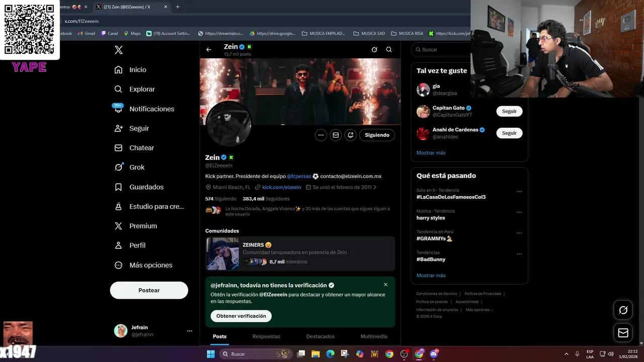This screenshot has height=362, width=644.
Task: Open profile more options (three dots)
Action: (x=321, y=135)
